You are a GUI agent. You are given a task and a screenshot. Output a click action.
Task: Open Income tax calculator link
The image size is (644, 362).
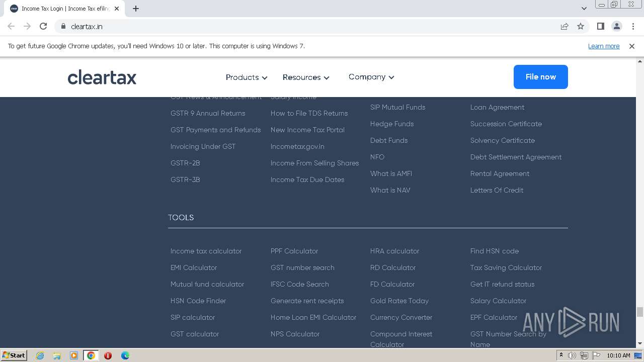point(206,251)
